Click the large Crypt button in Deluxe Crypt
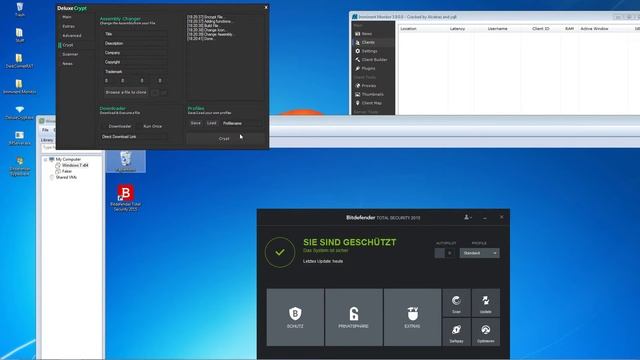The image size is (640, 360). click(x=224, y=139)
